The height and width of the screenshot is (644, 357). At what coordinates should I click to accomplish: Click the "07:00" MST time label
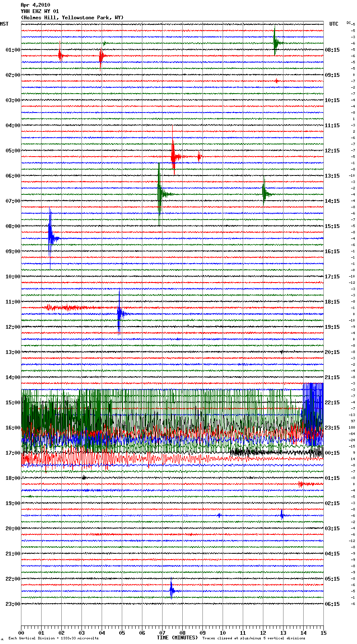tap(13, 201)
